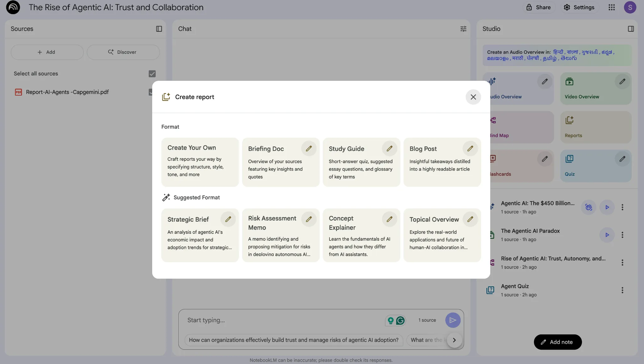
Task: Click the Share button
Action: point(539,7)
